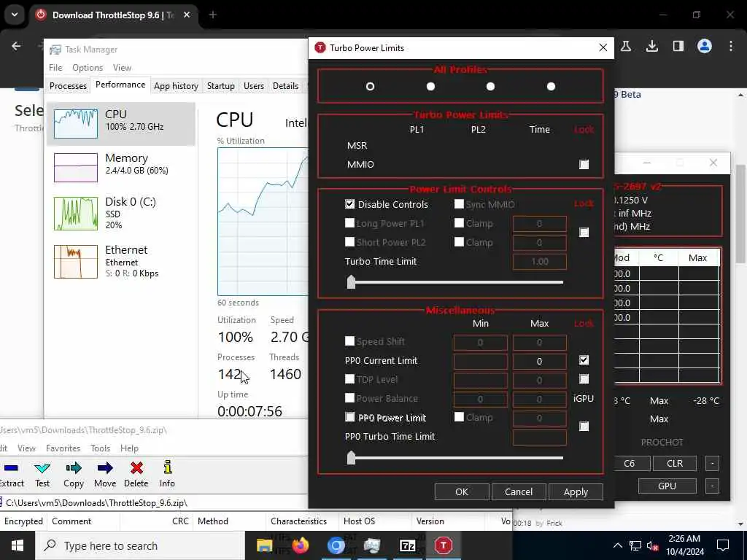The height and width of the screenshot is (560, 747).
Task: Toggle the Short Power PL2 checkbox
Action: (x=349, y=242)
